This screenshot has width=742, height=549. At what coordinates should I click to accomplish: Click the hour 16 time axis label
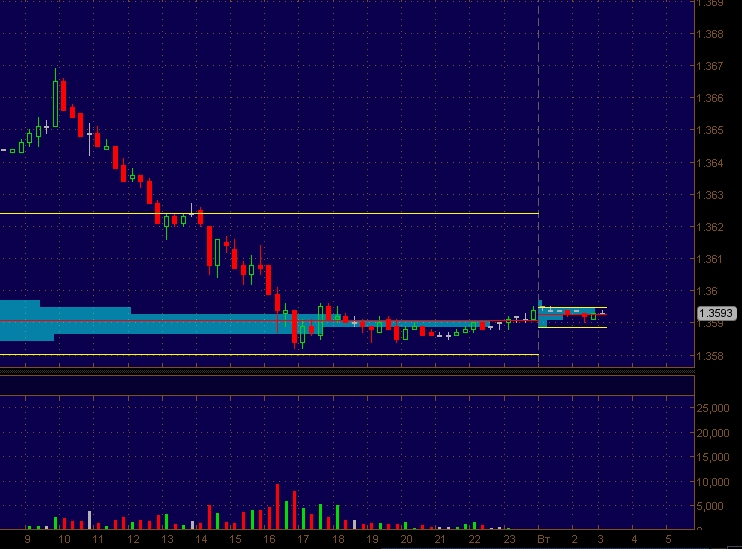coord(269,539)
